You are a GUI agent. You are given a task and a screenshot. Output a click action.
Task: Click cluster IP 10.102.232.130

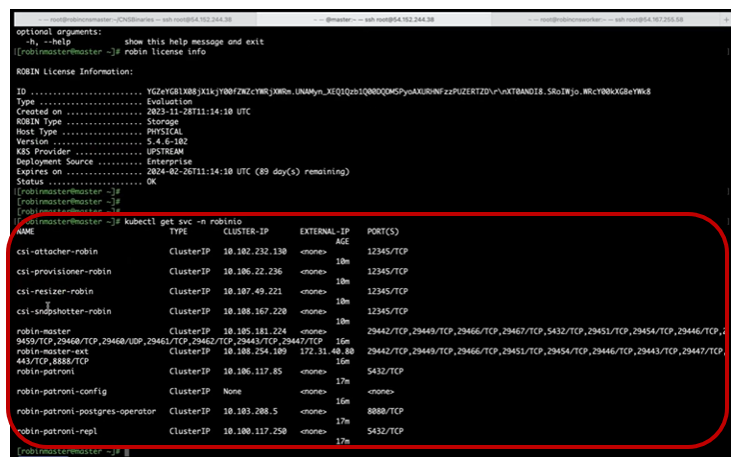click(255, 251)
